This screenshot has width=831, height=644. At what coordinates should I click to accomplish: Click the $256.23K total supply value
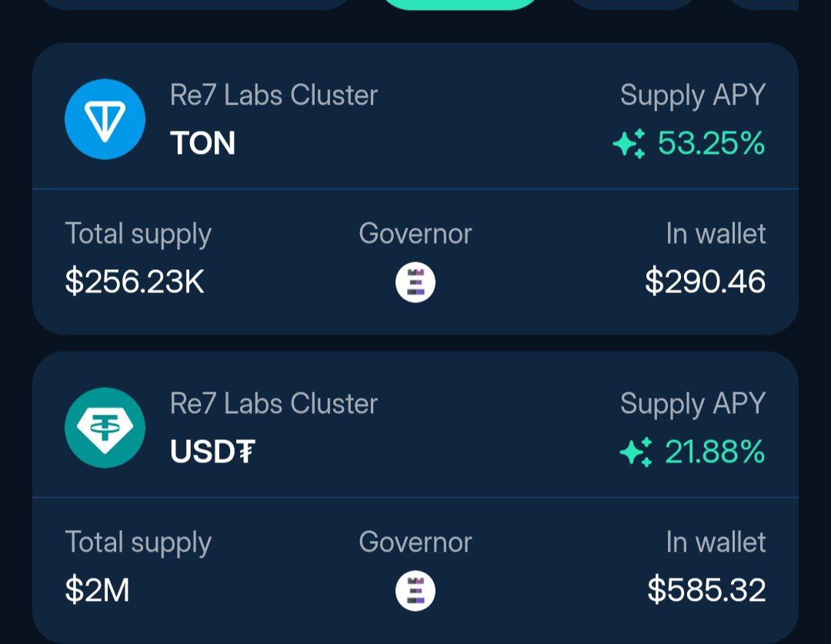(135, 282)
